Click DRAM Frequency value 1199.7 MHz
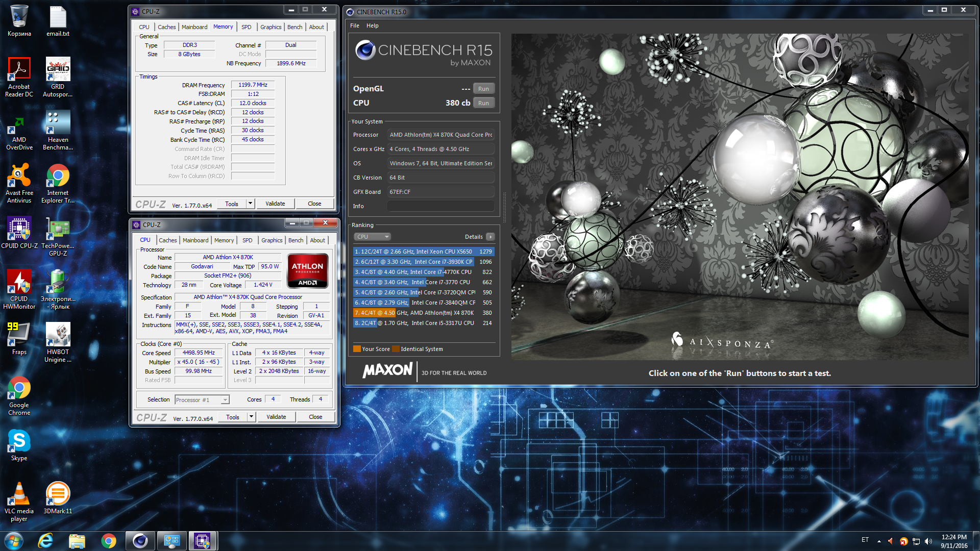 coord(253,85)
